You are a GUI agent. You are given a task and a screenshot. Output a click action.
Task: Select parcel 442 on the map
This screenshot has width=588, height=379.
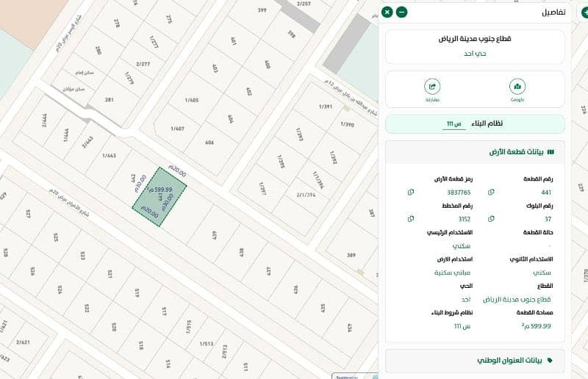click(132, 176)
